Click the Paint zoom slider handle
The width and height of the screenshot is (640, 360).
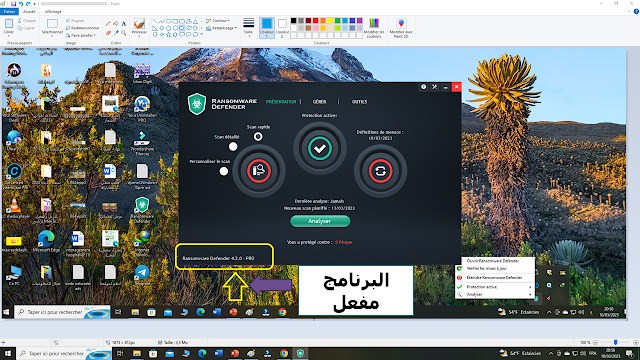coord(616,342)
